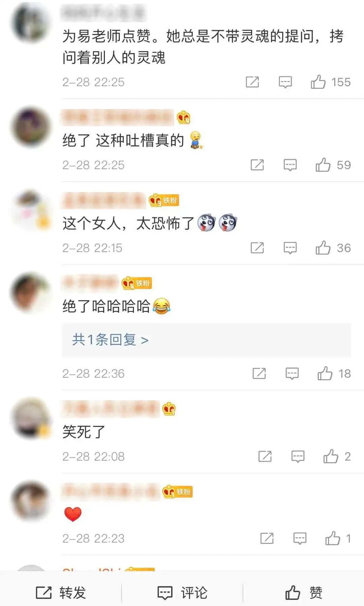
Task: Repost the comment posted 2-28 22:15
Action: [257, 248]
